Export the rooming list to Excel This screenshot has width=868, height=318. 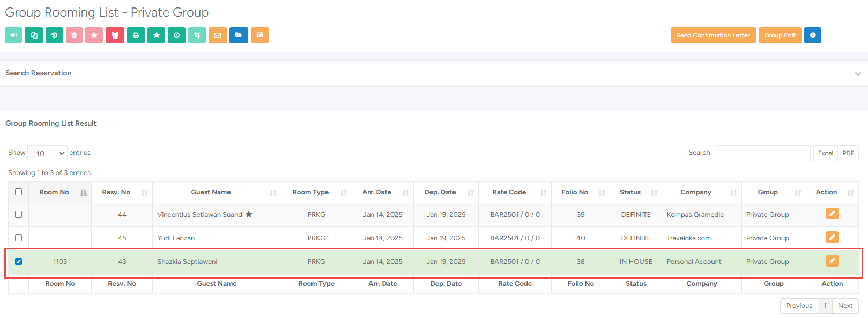(825, 153)
